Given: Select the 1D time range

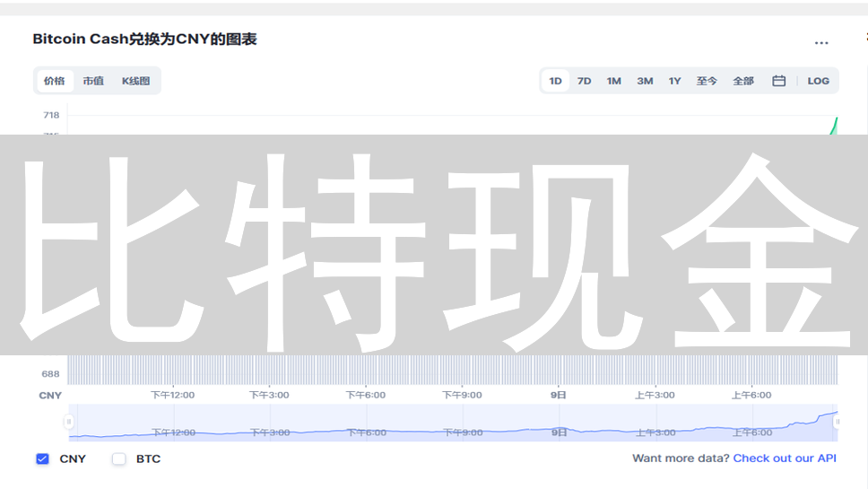Looking at the screenshot, I should pos(555,81).
